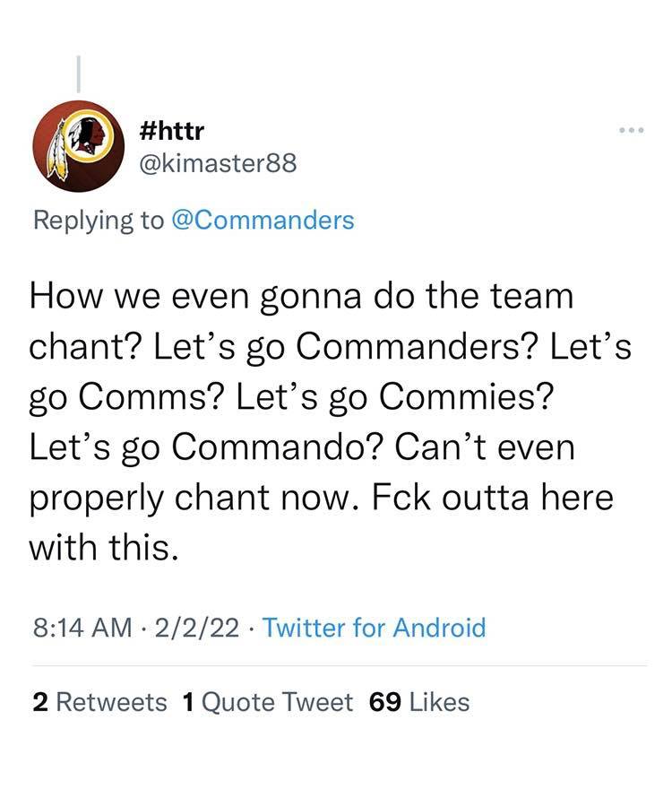Click "with this." on the last line
This screenshot has height=789, width=672.
(99, 547)
